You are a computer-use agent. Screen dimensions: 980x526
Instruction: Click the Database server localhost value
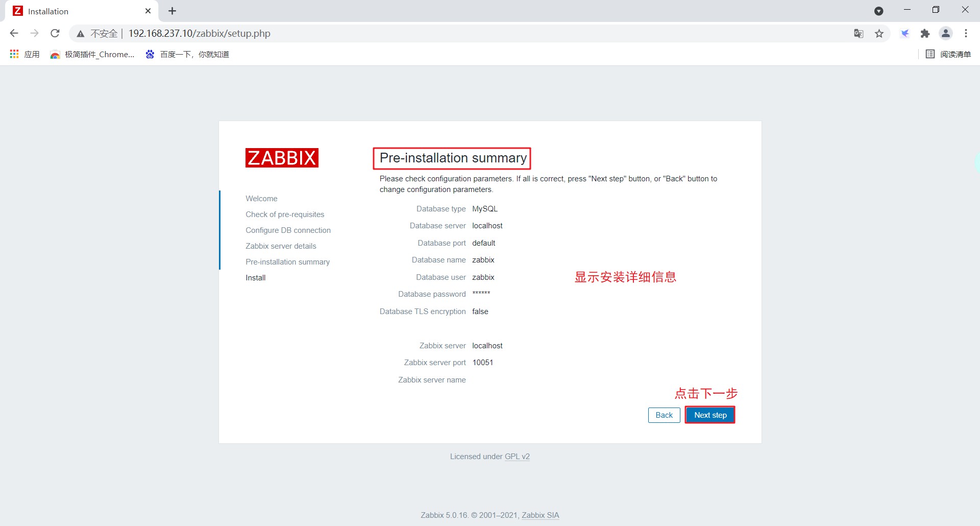(487, 226)
